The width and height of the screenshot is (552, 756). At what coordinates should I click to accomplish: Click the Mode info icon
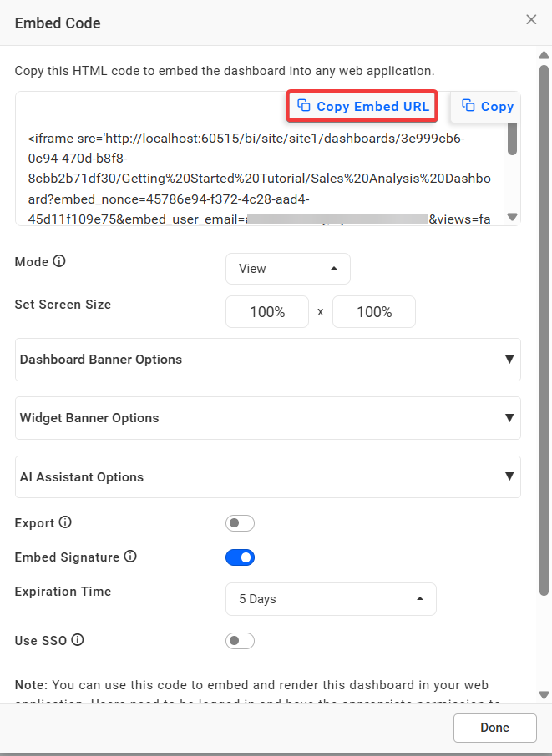click(59, 261)
